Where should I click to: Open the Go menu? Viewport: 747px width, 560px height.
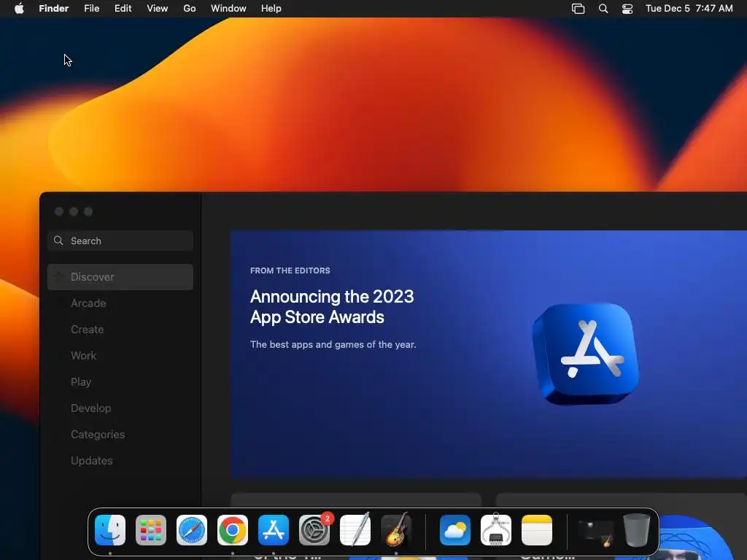pos(190,9)
